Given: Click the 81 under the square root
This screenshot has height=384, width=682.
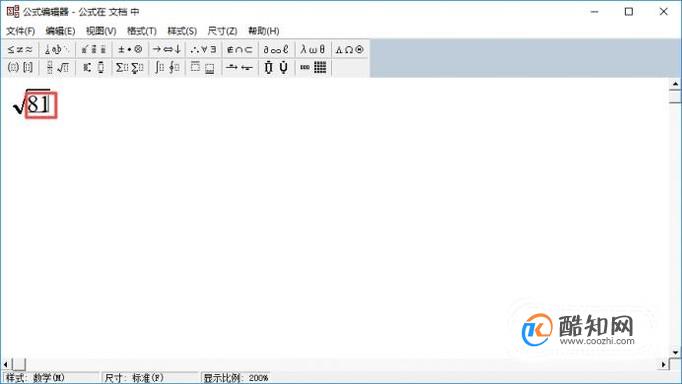Looking at the screenshot, I should point(38,104).
